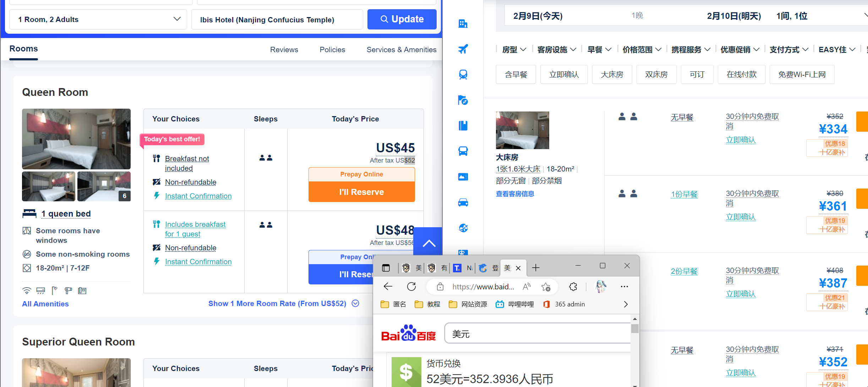Expand the 1 Room, 2 Adults dropdown
Viewport: 868px width, 387px height.
[98, 19]
